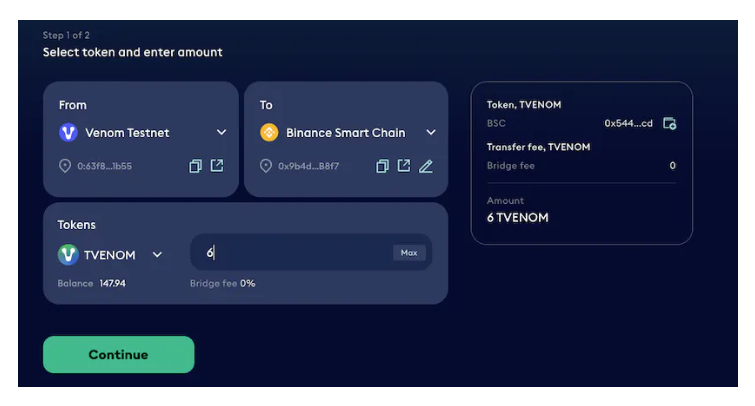The height and width of the screenshot is (406, 755).
Task: Set amount with the Max button
Action: (409, 253)
